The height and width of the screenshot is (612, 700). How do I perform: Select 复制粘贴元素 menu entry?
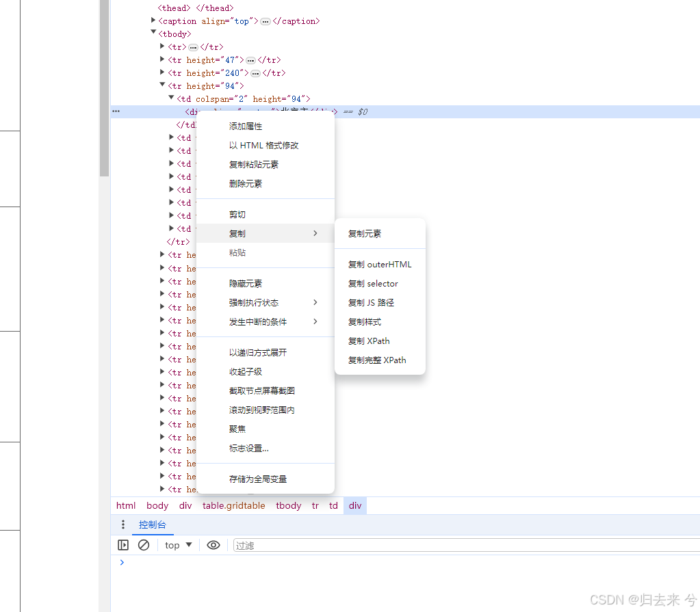pos(265,165)
